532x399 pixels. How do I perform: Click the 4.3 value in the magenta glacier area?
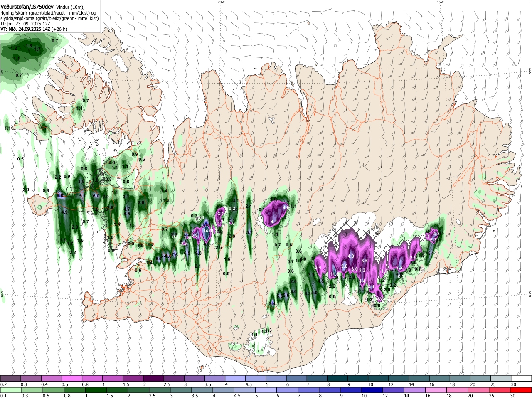(x=351, y=256)
